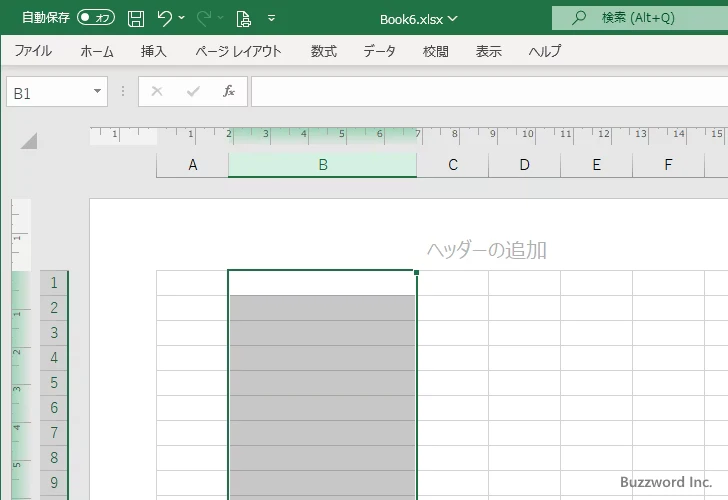The width and height of the screenshot is (728, 500).
Task: Switch to the 挿入 tab
Action: [x=154, y=51]
